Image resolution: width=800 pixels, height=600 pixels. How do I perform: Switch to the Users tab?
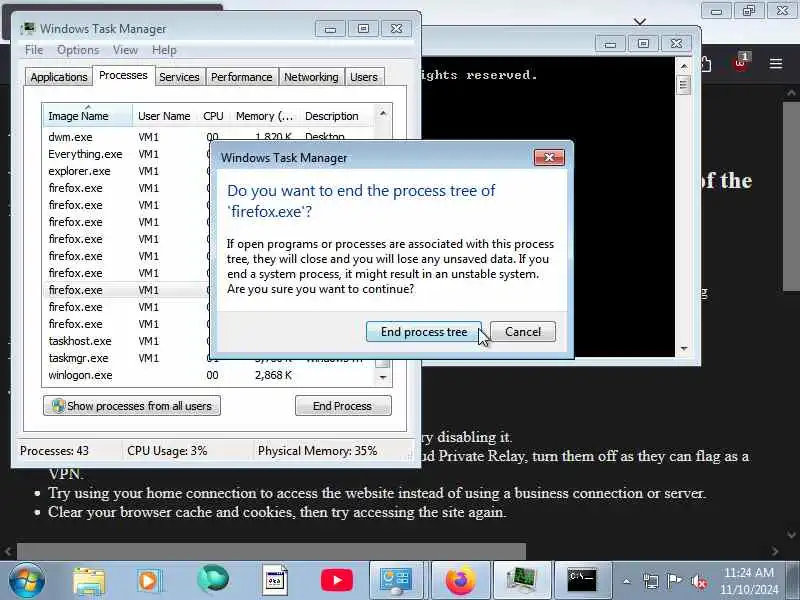(x=364, y=77)
